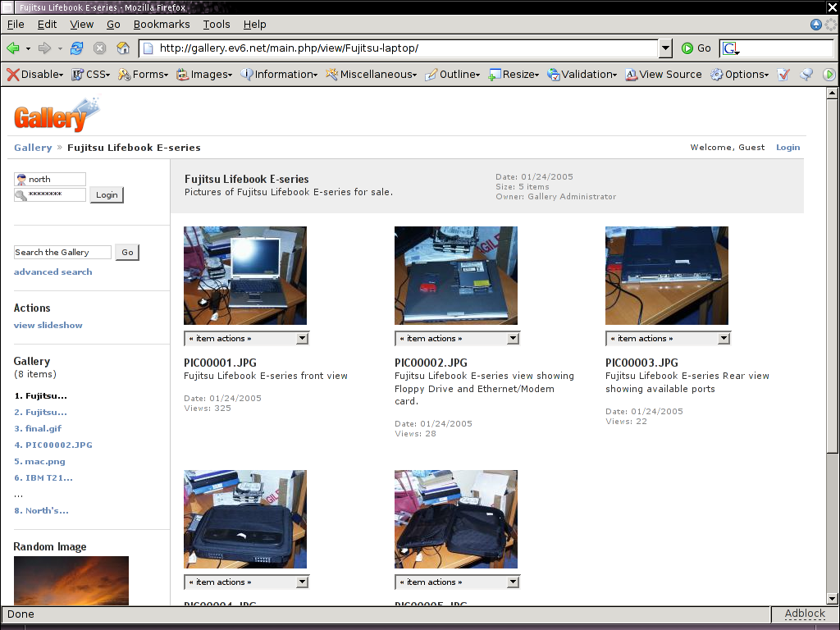Click the green Go button icon
This screenshot has width=840, height=630.
687,48
